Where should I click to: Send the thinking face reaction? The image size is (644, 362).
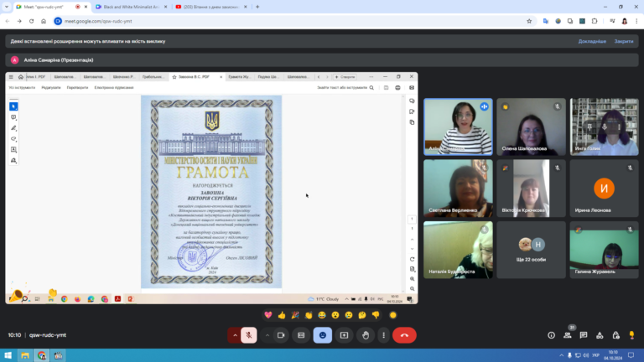tap(362, 315)
